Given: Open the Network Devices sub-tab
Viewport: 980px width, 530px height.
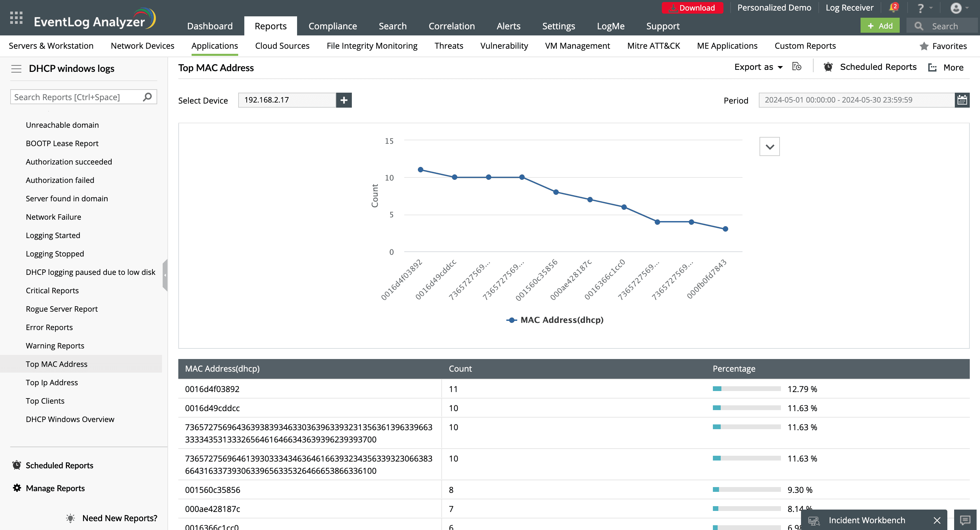Looking at the screenshot, I should [x=142, y=46].
